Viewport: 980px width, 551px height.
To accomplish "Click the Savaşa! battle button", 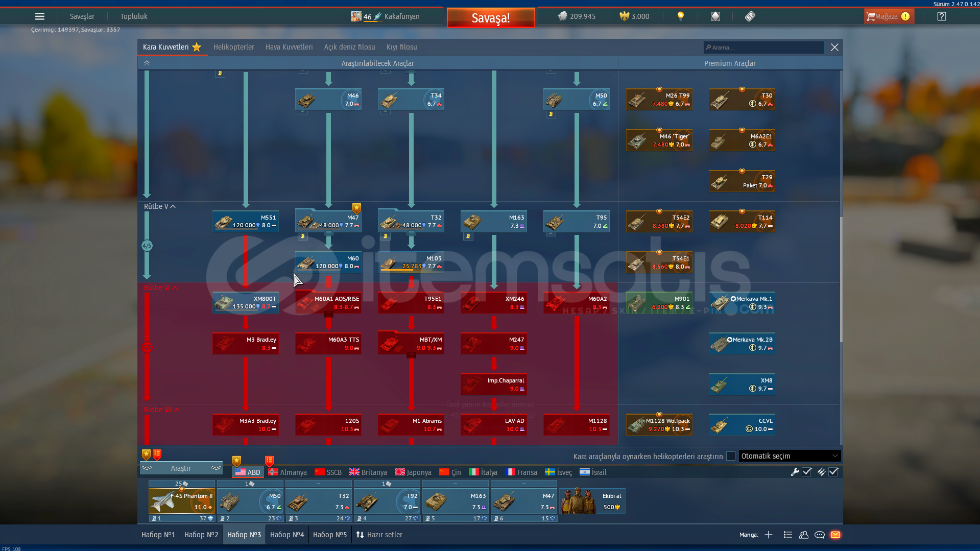I will pyautogui.click(x=491, y=18).
